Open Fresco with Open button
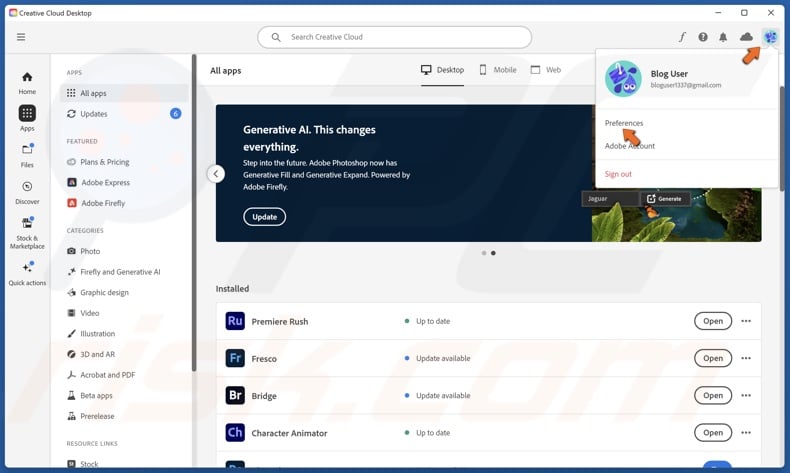The image size is (790, 473). pos(713,358)
